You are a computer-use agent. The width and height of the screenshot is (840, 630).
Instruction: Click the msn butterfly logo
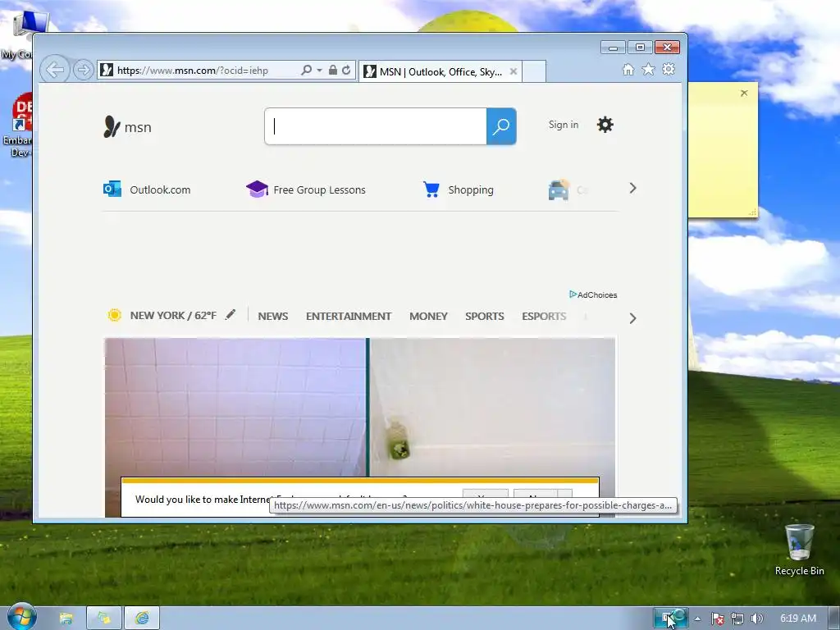point(127,127)
